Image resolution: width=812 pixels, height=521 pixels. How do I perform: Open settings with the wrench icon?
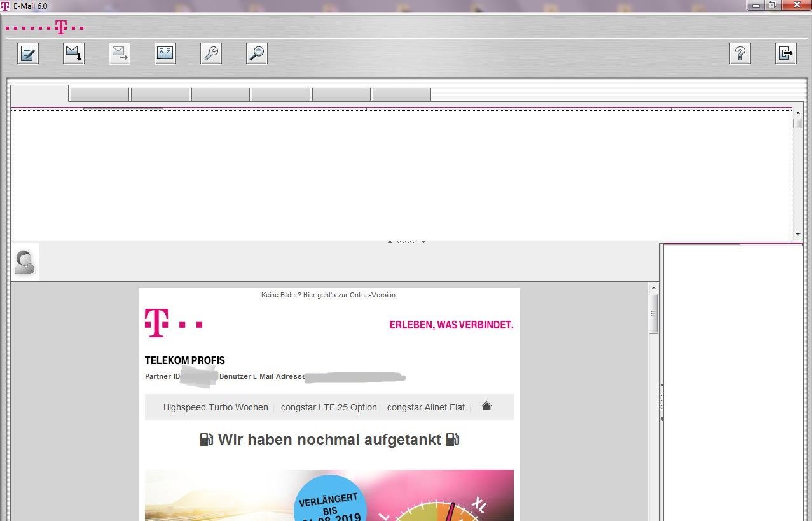pyautogui.click(x=211, y=53)
